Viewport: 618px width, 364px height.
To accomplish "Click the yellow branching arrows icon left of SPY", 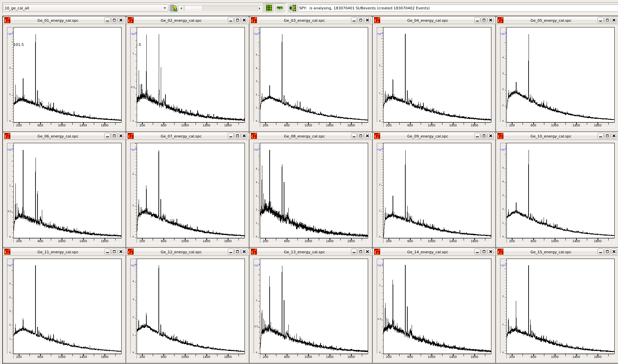I will pos(292,8).
